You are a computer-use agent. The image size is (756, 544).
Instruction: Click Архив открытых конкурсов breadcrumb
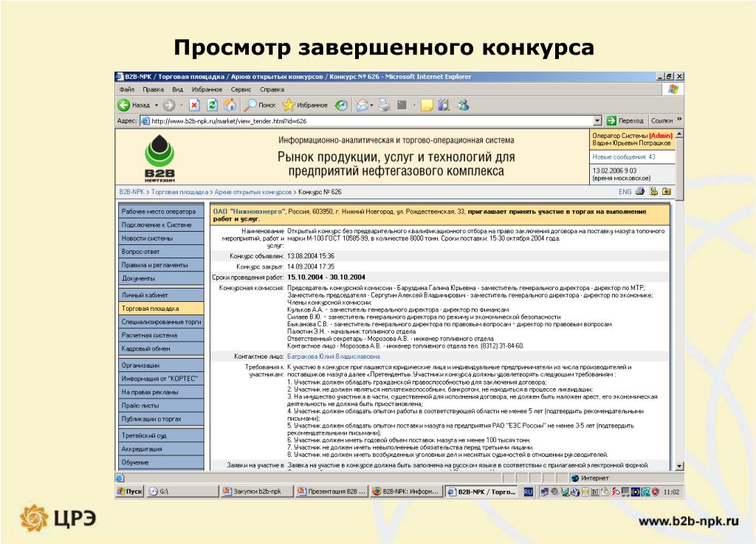253,192
